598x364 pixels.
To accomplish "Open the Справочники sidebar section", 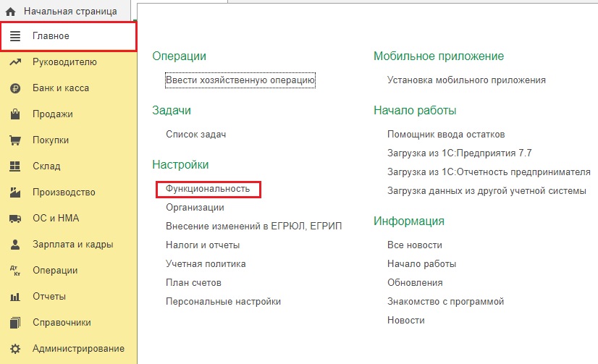I will tap(62, 323).
